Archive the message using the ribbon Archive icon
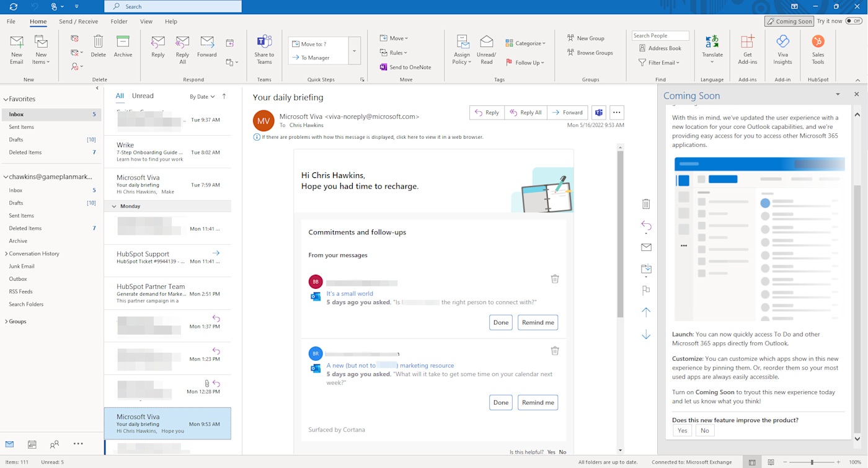868x468 pixels. (123, 46)
